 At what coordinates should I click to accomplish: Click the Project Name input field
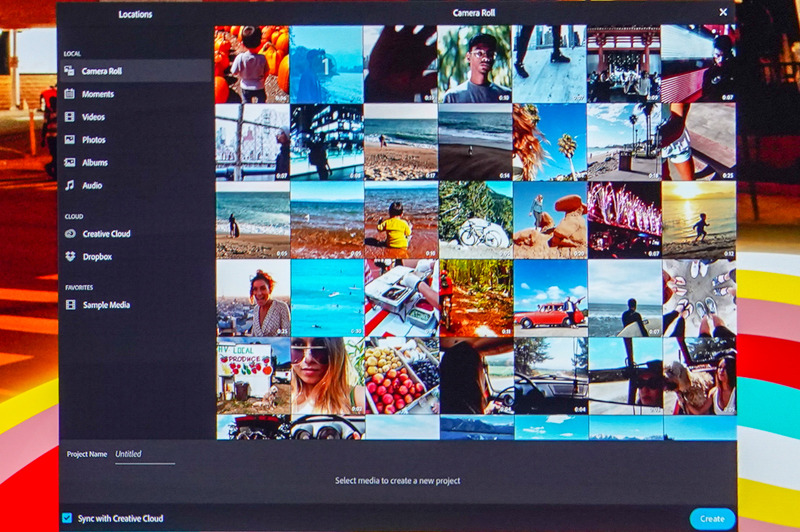click(145, 454)
